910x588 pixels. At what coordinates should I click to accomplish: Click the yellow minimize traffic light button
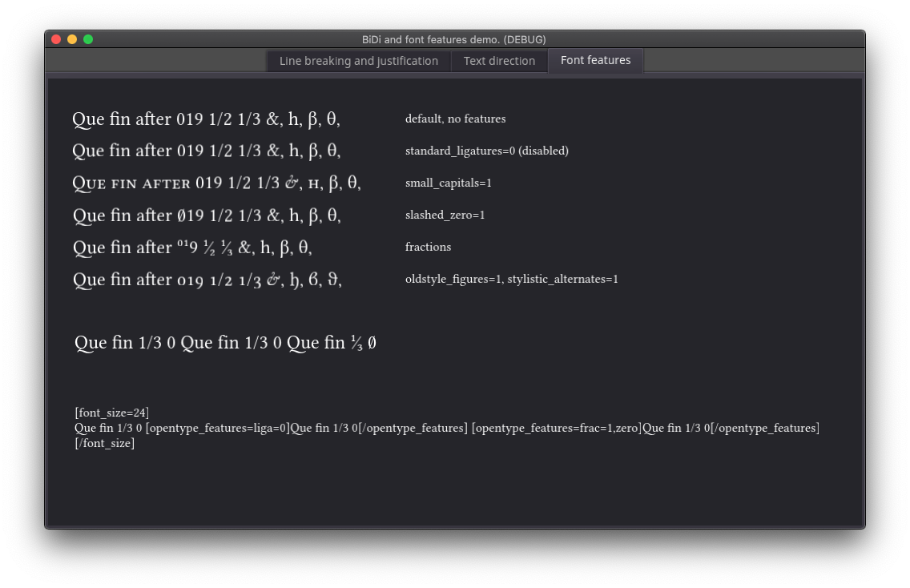[x=71, y=38]
